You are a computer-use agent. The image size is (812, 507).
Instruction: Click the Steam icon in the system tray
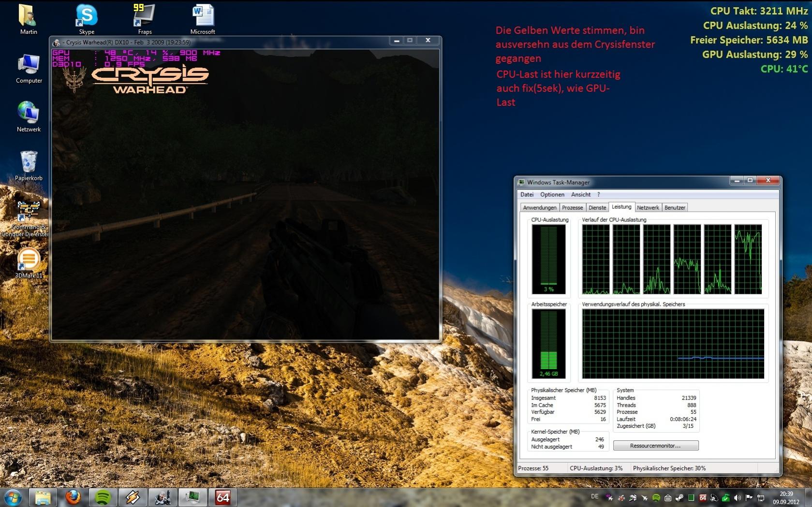(x=679, y=497)
